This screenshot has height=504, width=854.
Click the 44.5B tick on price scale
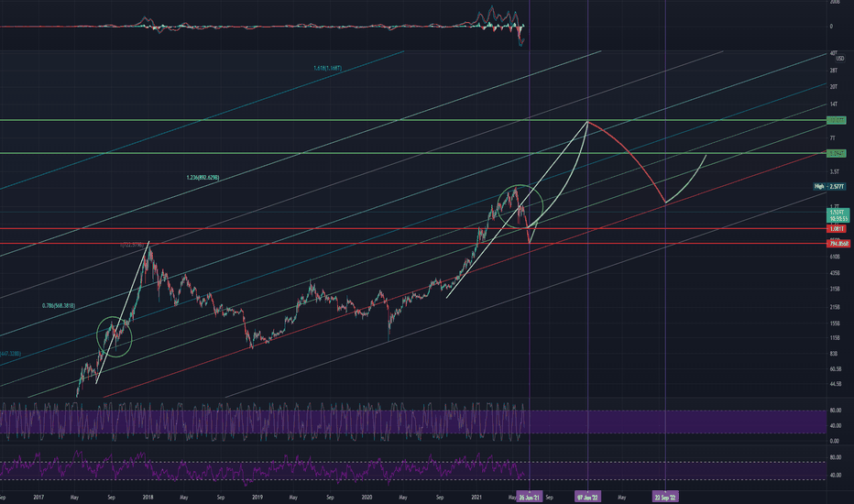(836, 384)
